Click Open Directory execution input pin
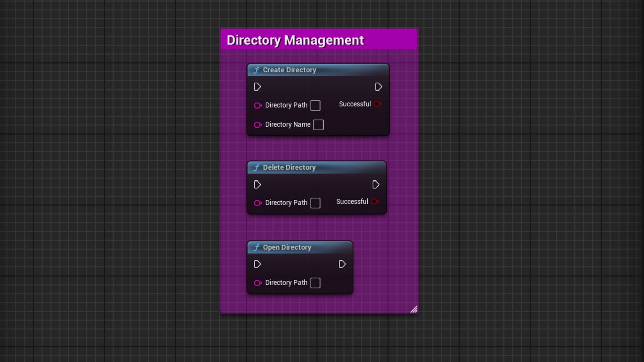 (x=257, y=264)
